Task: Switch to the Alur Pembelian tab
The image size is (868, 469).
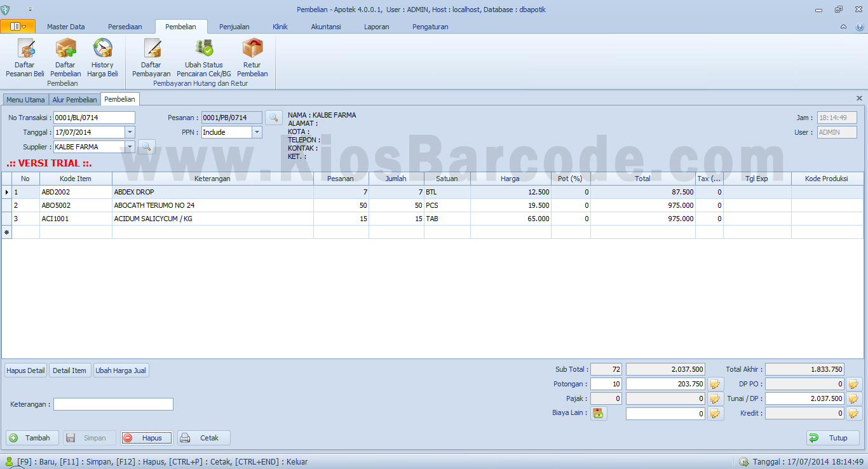Action: point(75,100)
